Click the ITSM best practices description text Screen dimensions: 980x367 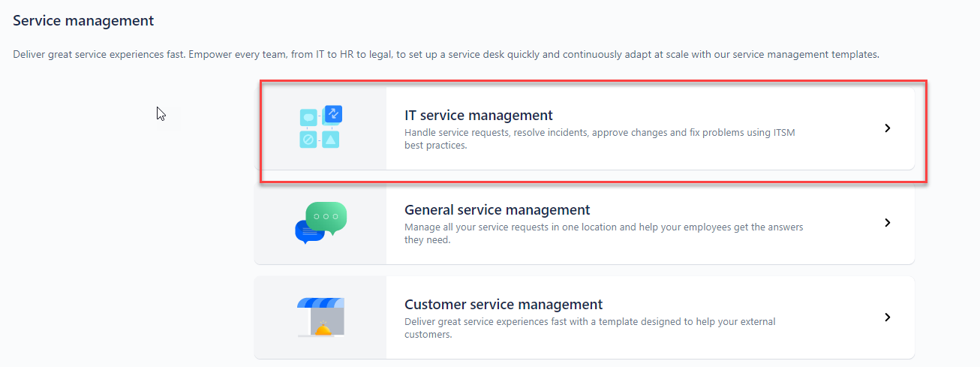tap(599, 139)
